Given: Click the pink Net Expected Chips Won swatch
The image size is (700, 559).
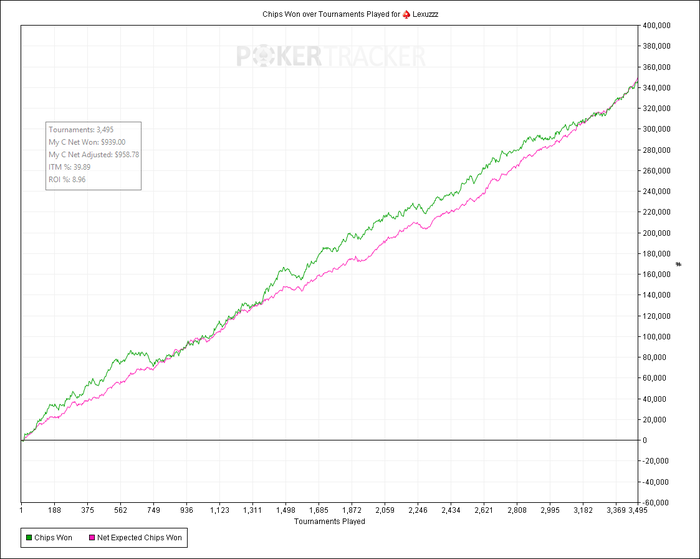Looking at the screenshot, I should [92, 538].
